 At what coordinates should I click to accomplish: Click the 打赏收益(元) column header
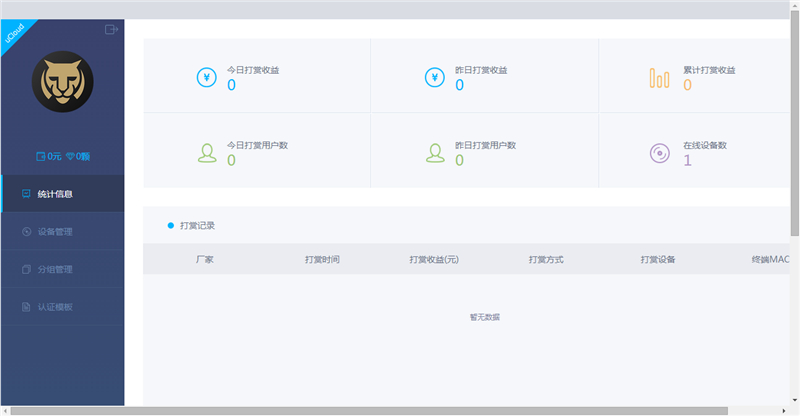click(434, 259)
